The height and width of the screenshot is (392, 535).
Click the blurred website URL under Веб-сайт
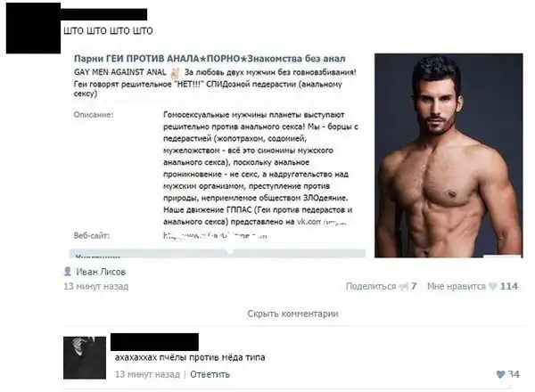(x=215, y=235)
